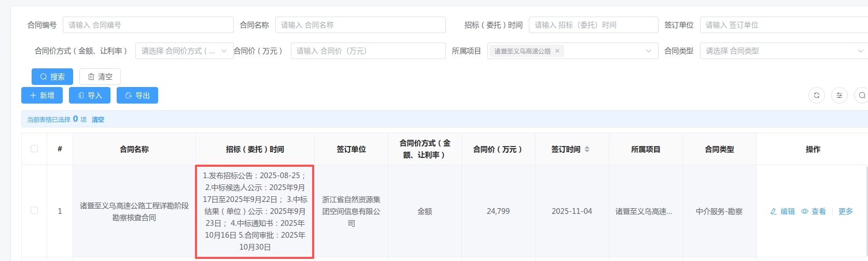
Task: Click the 签订时间 sort arrows
Action: pyautogui.click(x=587, y=149)
